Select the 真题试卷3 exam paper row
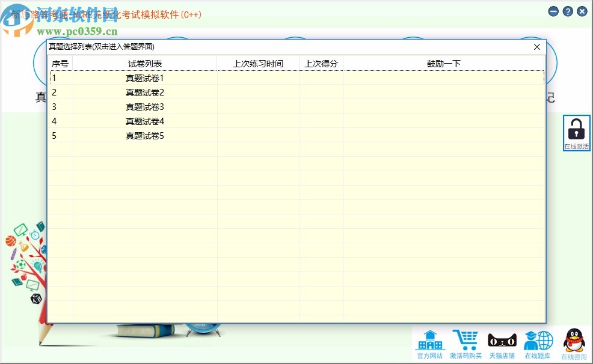The image size is (593, 364). click(x=144, y=106)
